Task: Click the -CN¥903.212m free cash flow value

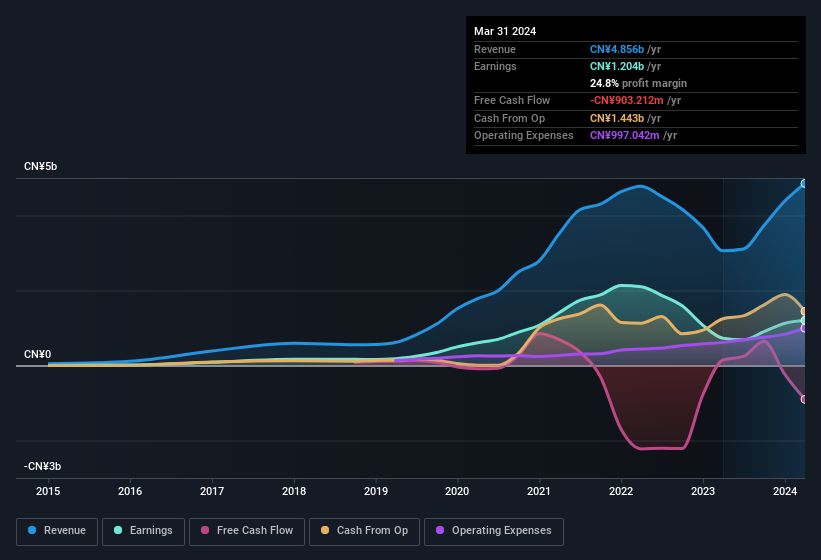Action: pos(627,100)
